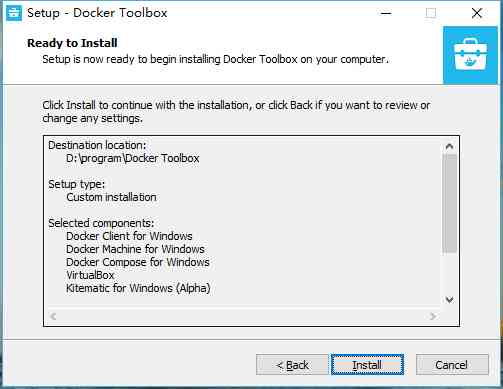Image resolution: width=503 pixels, height=389 pixels.
Task: Click Kitematic for Windows (Alpha) line
Action: [138, 288]
